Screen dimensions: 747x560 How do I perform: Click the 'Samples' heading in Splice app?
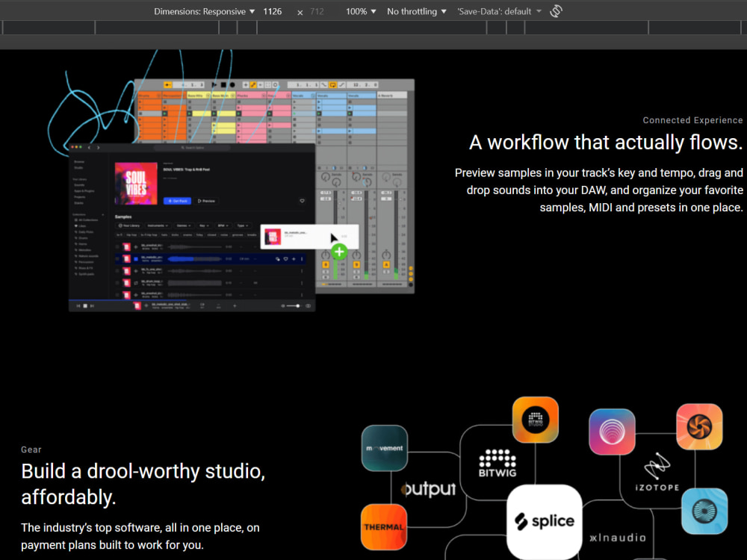123,217
